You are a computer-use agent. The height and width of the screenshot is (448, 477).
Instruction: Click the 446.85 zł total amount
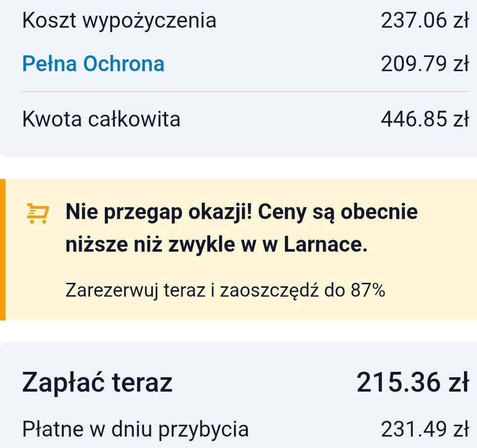tap(425, 119)
